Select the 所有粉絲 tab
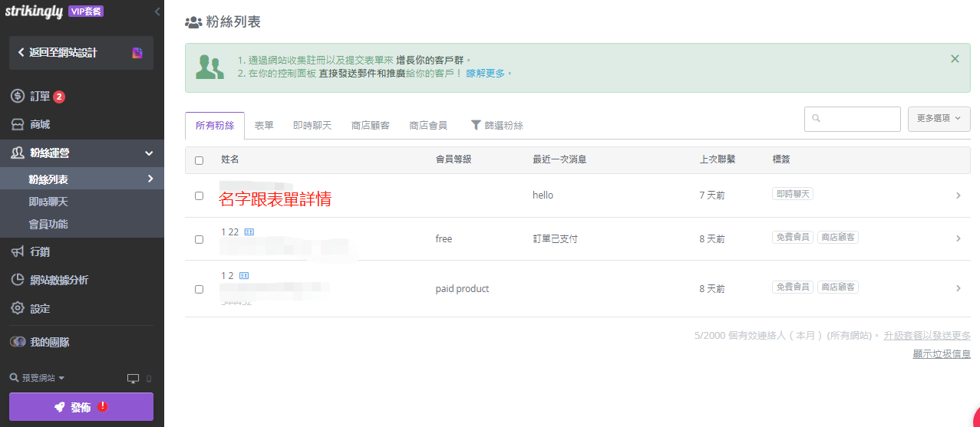This screenshot has height=427, width=980. pos(215,125)
